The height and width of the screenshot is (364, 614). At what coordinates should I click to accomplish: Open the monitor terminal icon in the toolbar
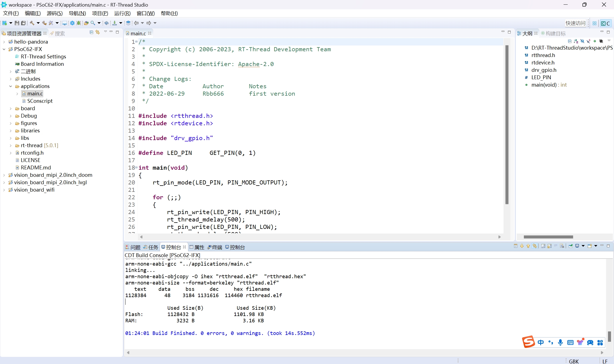[x=65, y=23]
